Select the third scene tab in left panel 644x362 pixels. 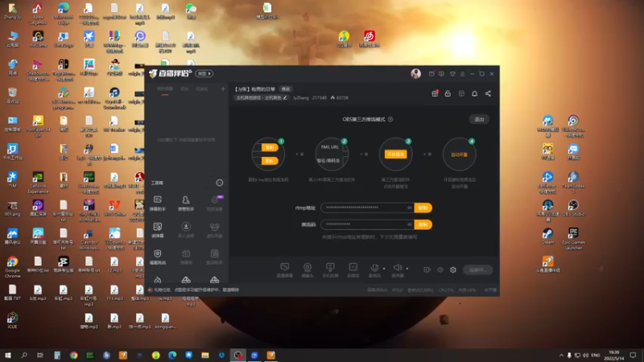tap(201, 89)
